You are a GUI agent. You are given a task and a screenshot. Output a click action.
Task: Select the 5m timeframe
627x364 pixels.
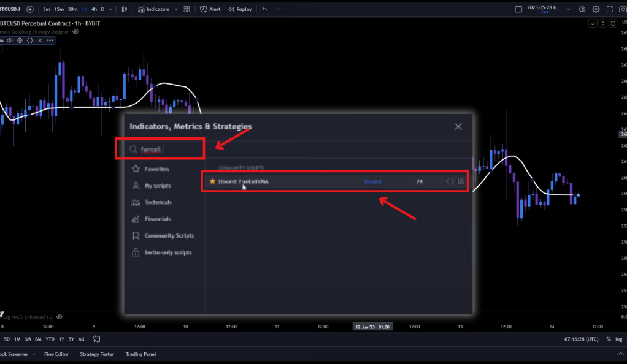click(47, 9)
